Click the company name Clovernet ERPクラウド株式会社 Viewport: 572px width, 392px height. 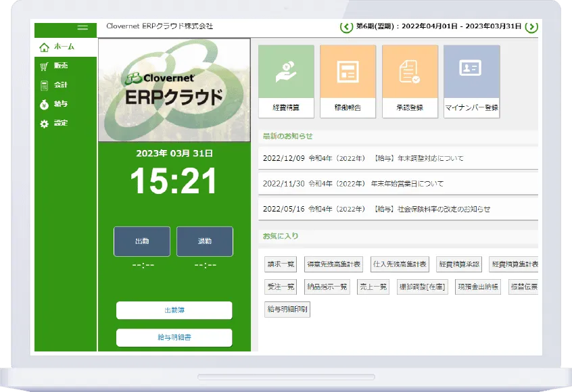pos(160,26)
